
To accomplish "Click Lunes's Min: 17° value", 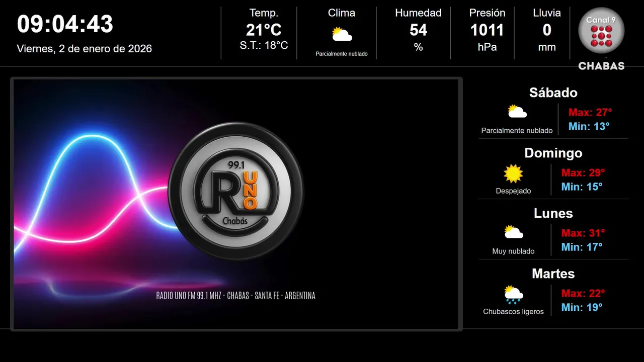I will 582,247.
